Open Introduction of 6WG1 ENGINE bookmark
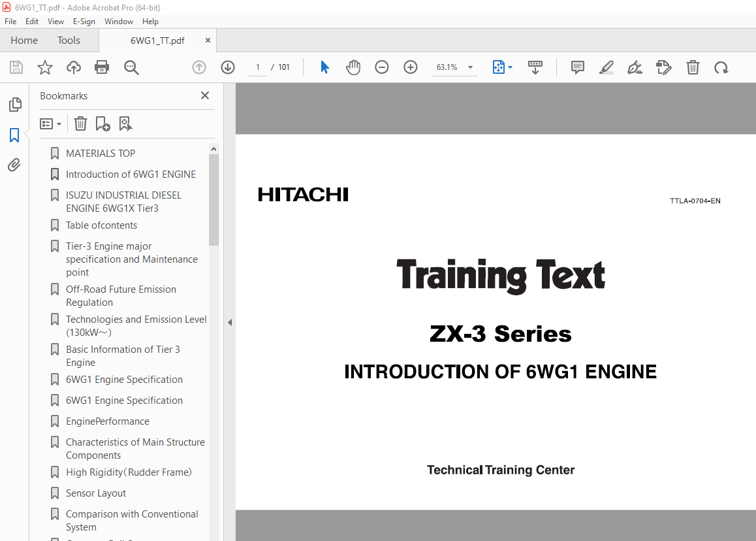Image resolution: width=756 pixels, height=541 pixels. click(x=131, y=174)
